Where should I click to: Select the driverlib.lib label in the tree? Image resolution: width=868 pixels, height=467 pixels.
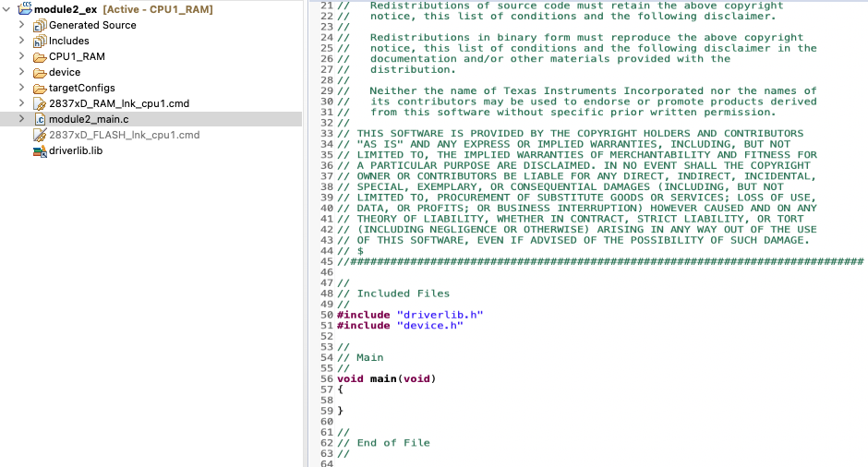point(75,150)
